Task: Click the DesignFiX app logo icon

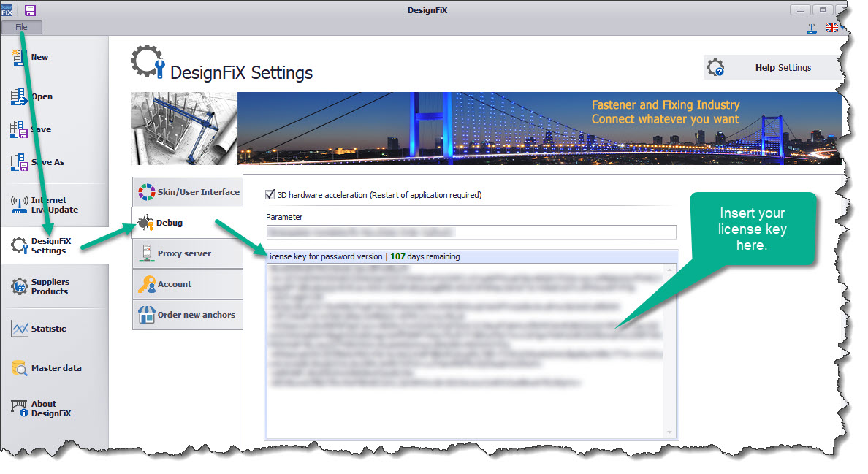Action: click(7, 10)
